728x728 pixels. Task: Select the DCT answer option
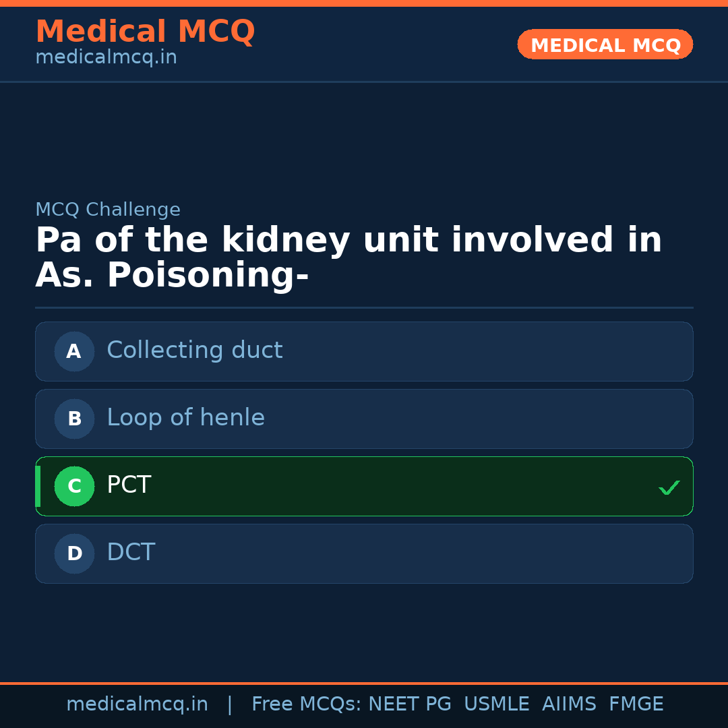point(364,553)
